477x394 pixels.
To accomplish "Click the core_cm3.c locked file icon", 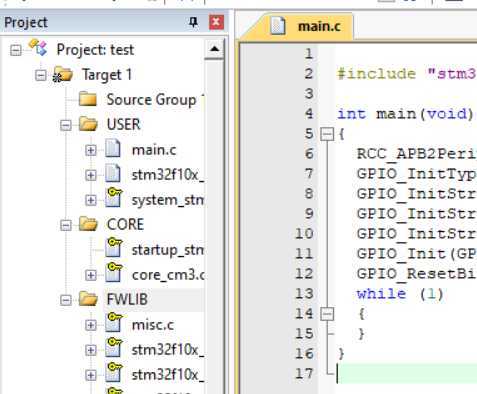I will coord(114,272).
